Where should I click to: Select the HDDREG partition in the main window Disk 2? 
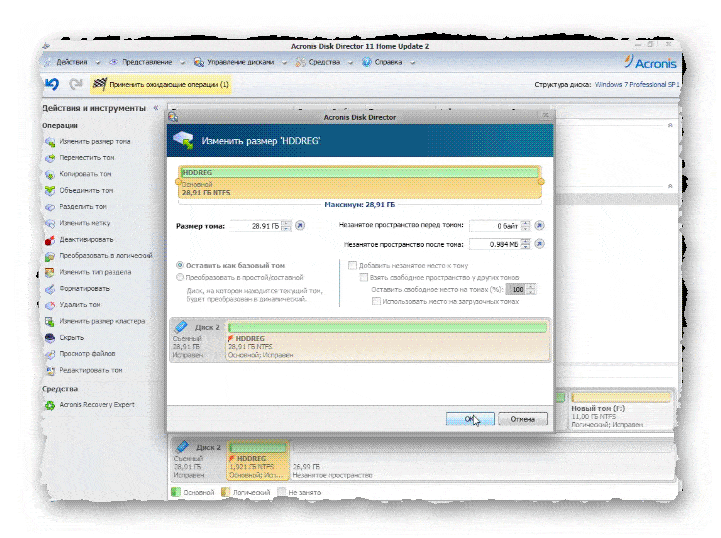tap(258, 460)
